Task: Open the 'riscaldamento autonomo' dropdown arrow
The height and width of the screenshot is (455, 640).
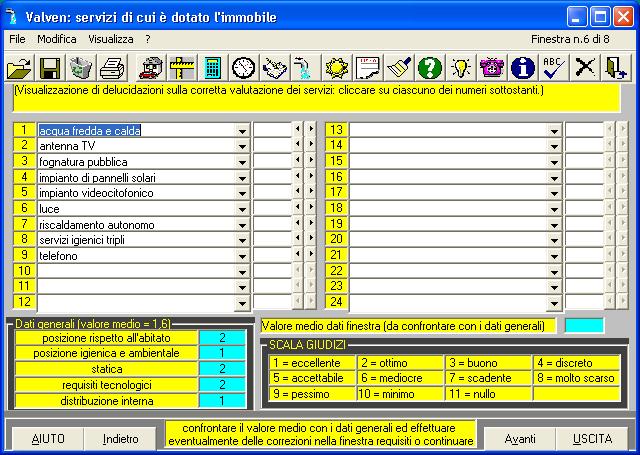Action: 242,225
